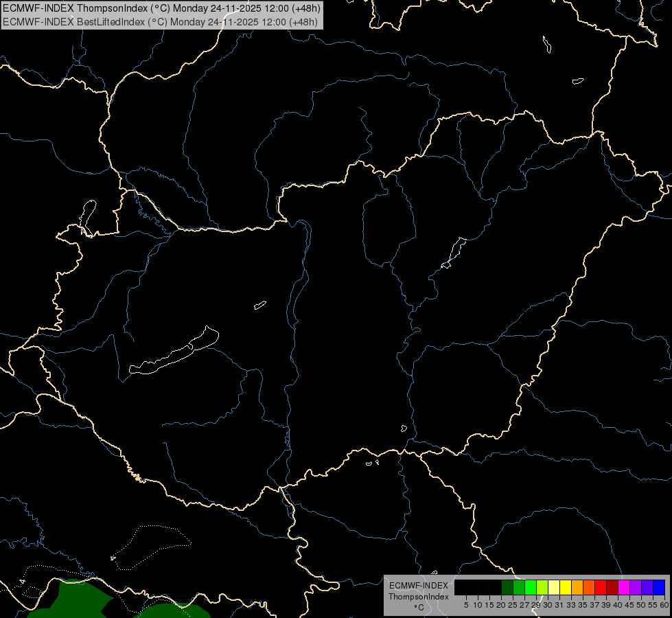Click the ECMWF-INDEX BestLiftedIndex title line
The height and width of the screenshot is (618, 672).
[x=160, y=22]
